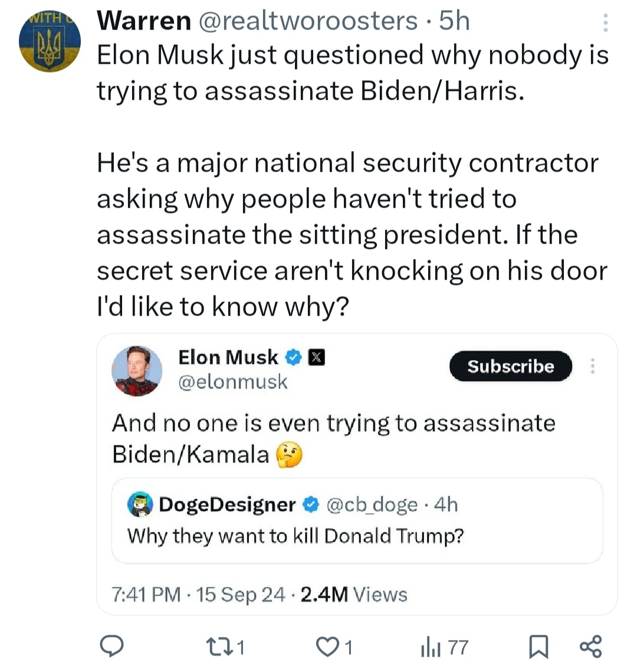The width and height of the screenshot is (637, 672).
Task: Open the quoted DogeDesigner tweet text
Action: pyautogui.click(x=295, y=536)
